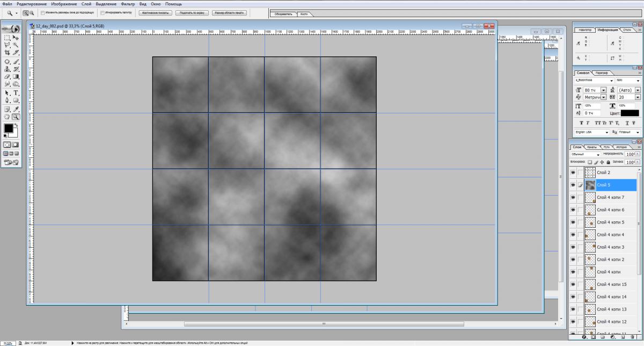
Task: Select the History Brush tool
Action: point(16,69)
